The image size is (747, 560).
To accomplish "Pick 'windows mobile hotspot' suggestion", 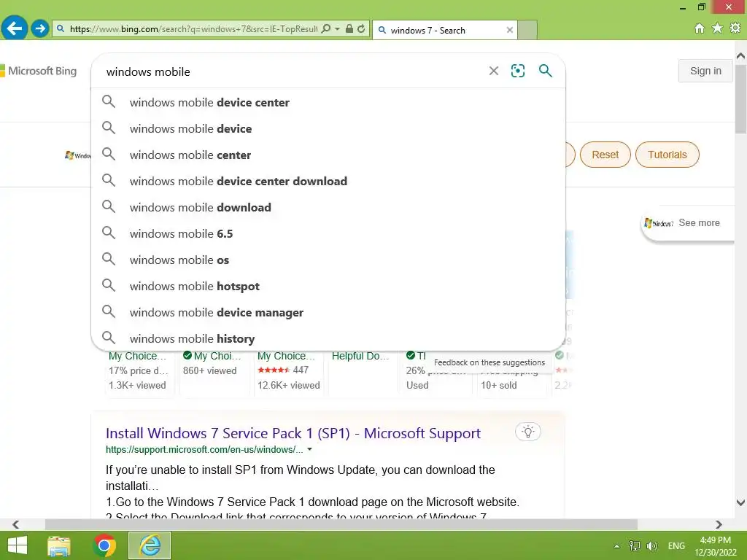I will click(328, 286).
